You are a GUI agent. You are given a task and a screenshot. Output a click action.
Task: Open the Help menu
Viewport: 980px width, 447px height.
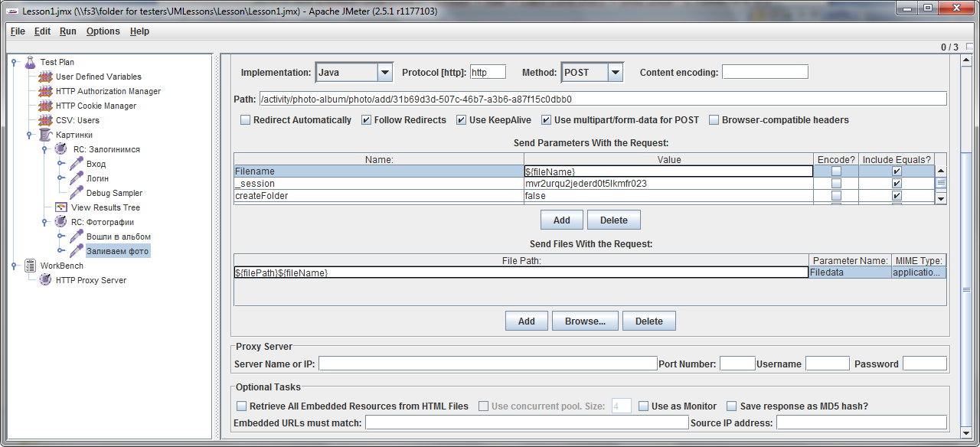point(140,31)
